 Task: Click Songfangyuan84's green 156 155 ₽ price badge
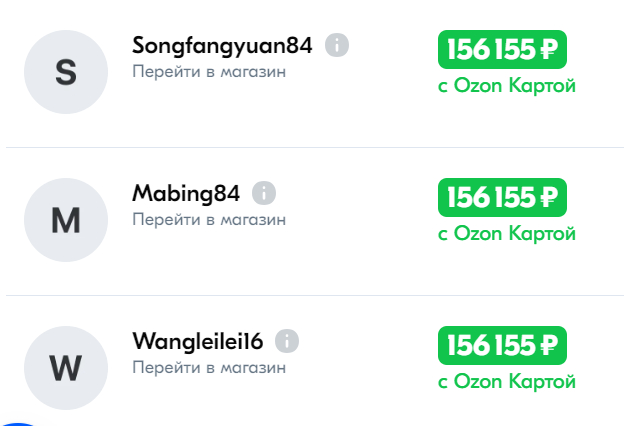(x=502, y=49)
